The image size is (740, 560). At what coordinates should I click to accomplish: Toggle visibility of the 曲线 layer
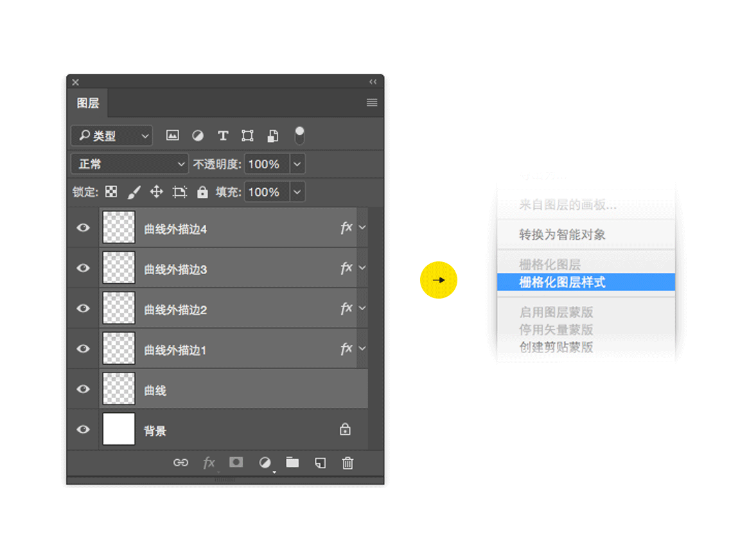(x=83, y=389)
